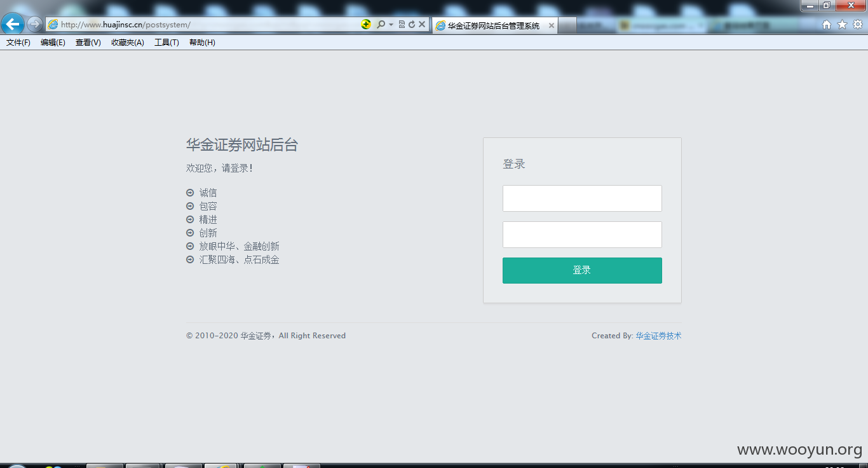Minimize the browser window

(x=810, y=6)
